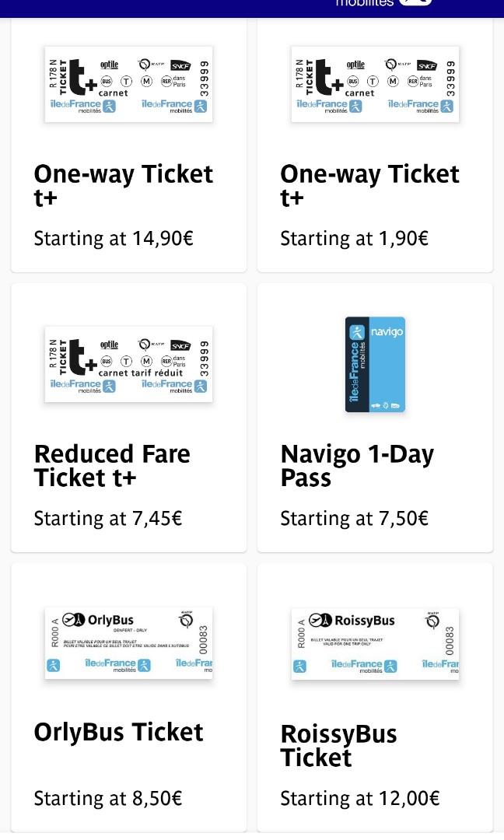The width and height of the screenshot is (504, 840).
Task: Select the reduced fare carnet ticket image
Action: [128, 364]
